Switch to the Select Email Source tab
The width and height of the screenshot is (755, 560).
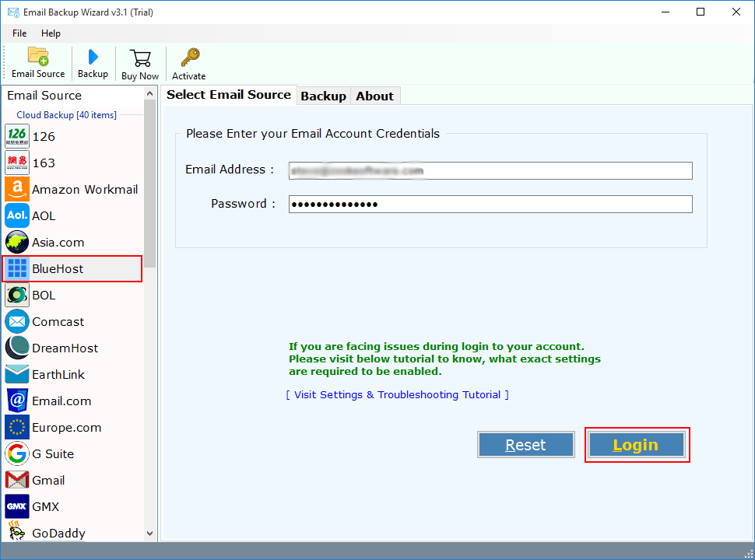pyautogui.click(x=229, y=95)
